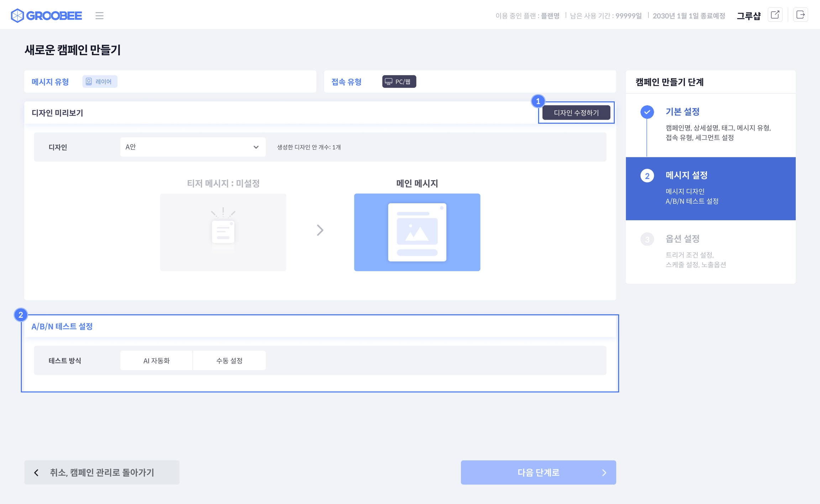Go to 옵션 설정 step
Screen dimensions: 820x504
tap(682, 239)
